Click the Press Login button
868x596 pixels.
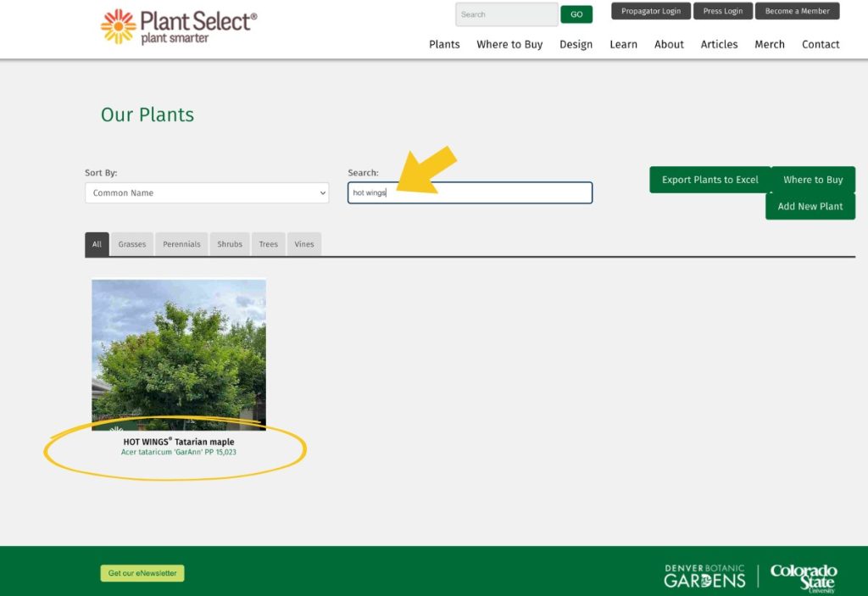[722, 11]
